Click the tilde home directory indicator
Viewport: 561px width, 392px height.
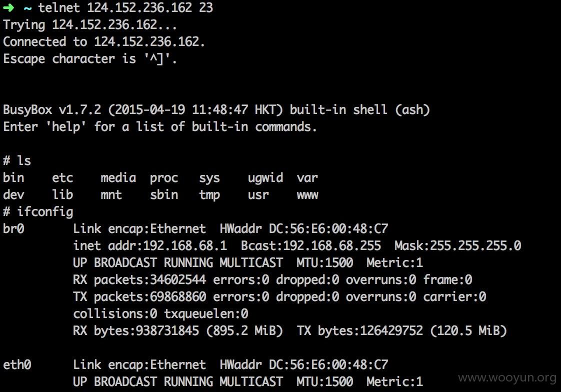pyautogui.click(x=27, y=8)
